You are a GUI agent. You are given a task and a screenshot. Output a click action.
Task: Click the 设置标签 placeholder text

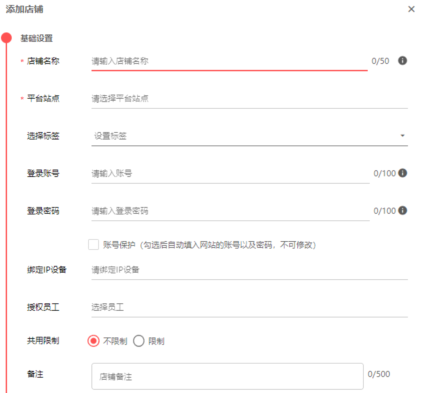click(x=110, y=136)
